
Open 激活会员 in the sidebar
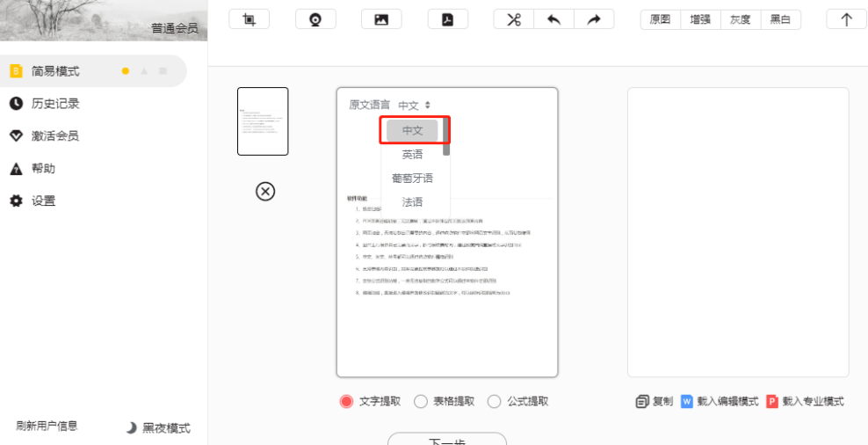coord(55,135)
